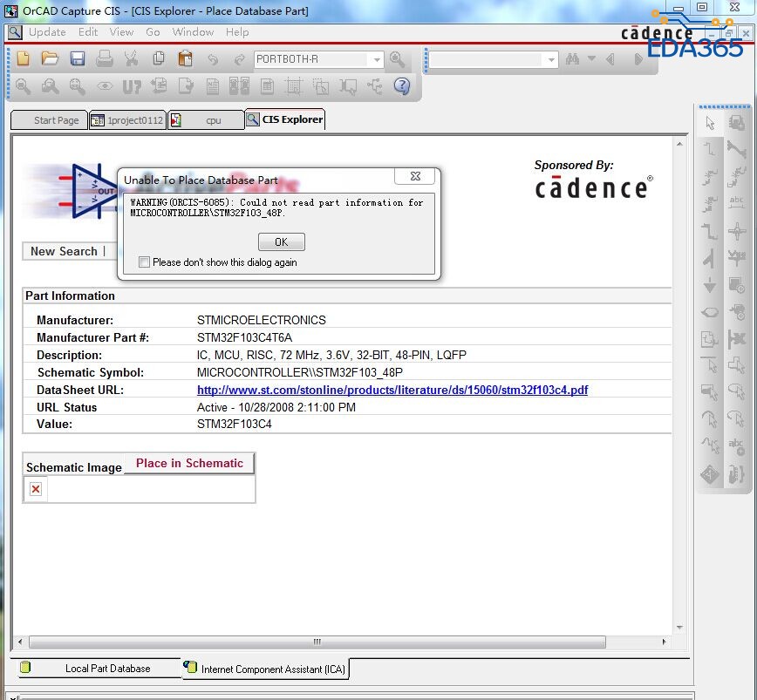
Task: Click the Place Wire tool in right palette
Action: (710, 150)
